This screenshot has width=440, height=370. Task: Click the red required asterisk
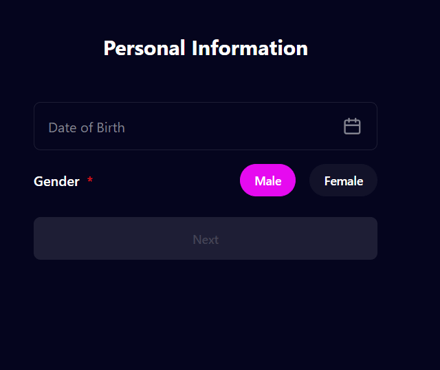90,180
